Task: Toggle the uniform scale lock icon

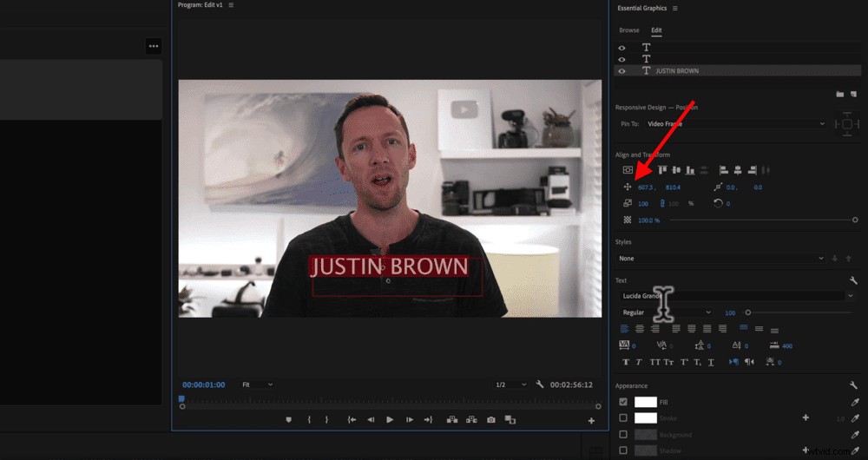Action: (661, 204)
